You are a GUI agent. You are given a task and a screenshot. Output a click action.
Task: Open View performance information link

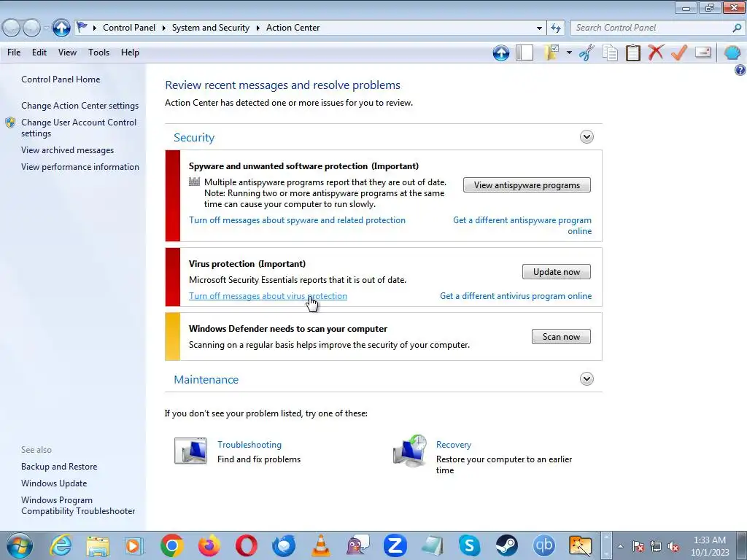tap(80, 167)
